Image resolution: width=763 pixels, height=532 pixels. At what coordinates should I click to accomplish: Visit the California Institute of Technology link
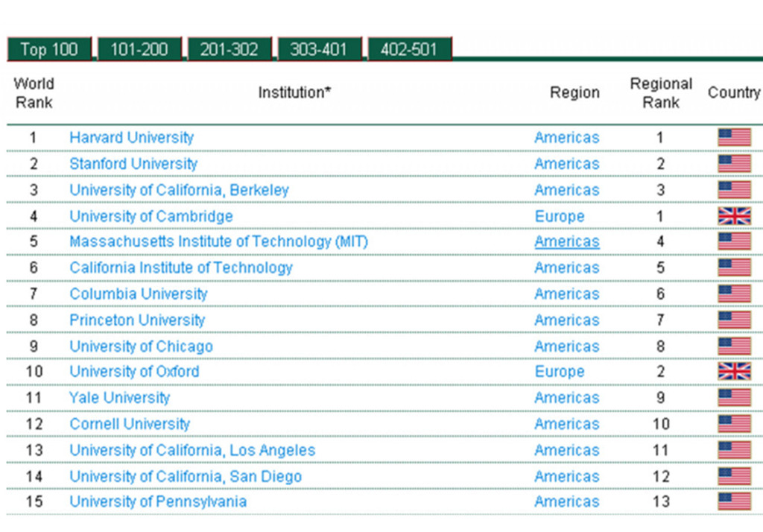click(x=181, y=267)
